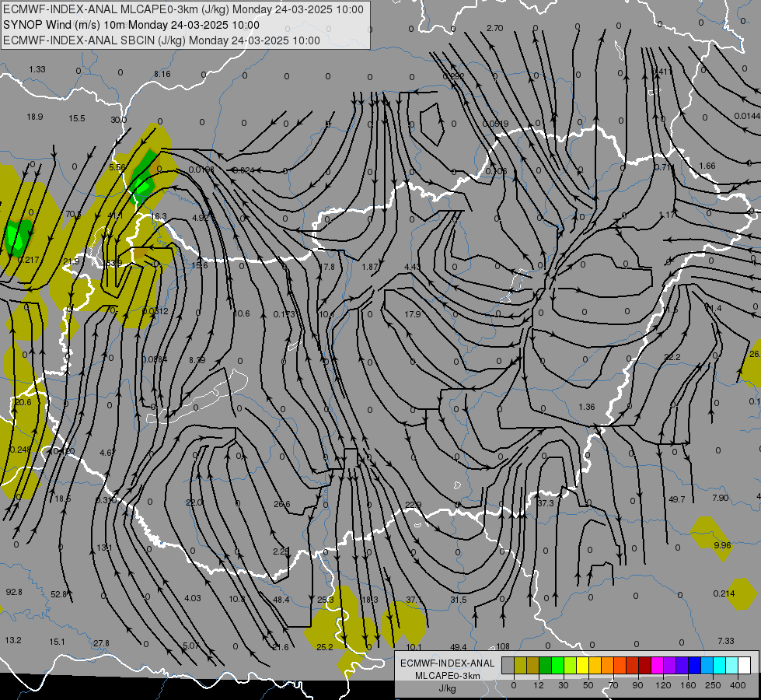The image size is (761, 700).
Task: Click the pure yellow legend swatch
Action: [x=583, y=665]
